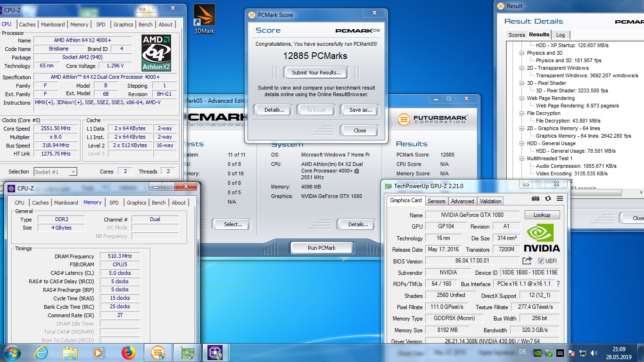The width and height of the screenshot is (644, 362).
Task: Click the Core Speed value 2551.50 MHz
Action: pyautogui.click(x=57, y=128)
